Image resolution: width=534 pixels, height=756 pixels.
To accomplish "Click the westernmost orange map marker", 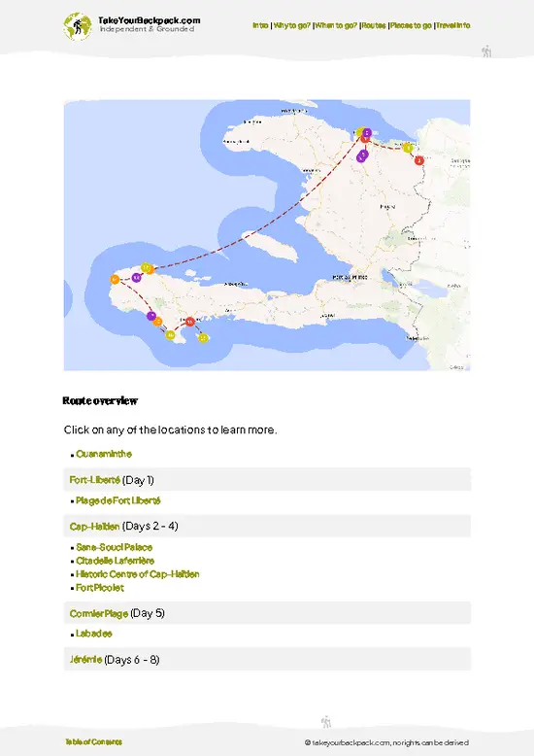I will [115, 279].
